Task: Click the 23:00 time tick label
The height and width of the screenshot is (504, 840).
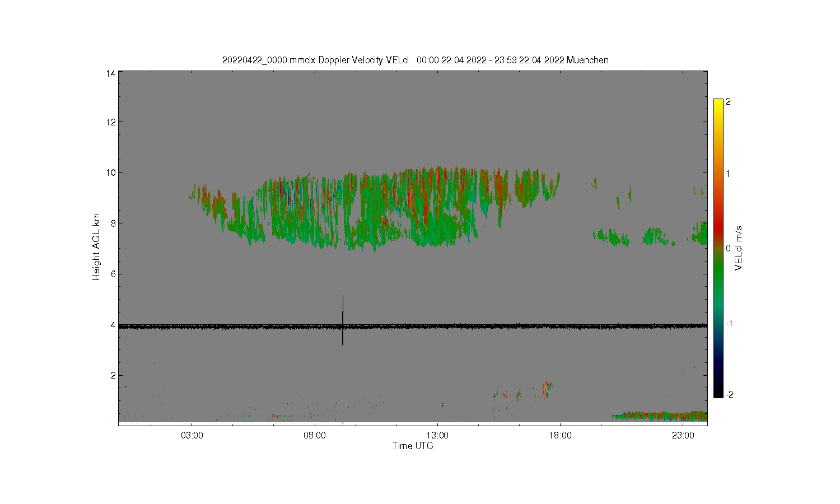Action: click(683, 435)
